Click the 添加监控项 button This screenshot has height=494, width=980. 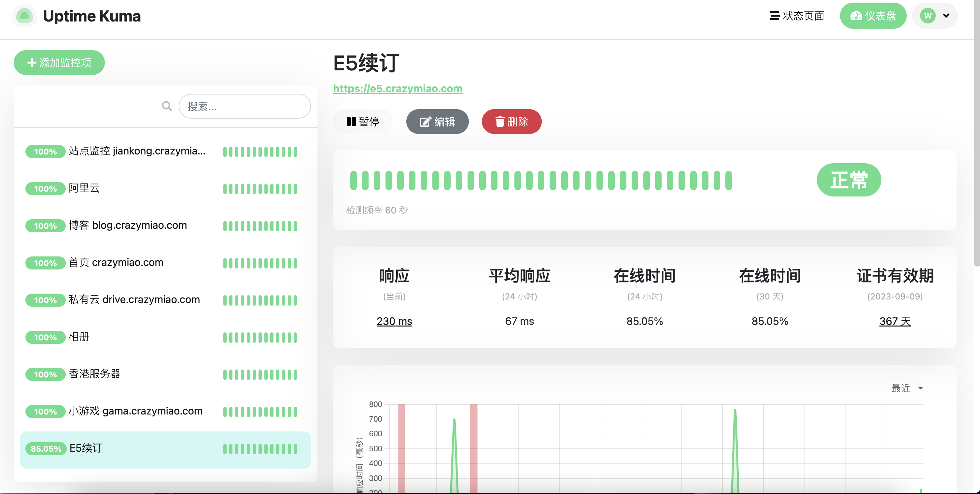click(x=59, y=63)
